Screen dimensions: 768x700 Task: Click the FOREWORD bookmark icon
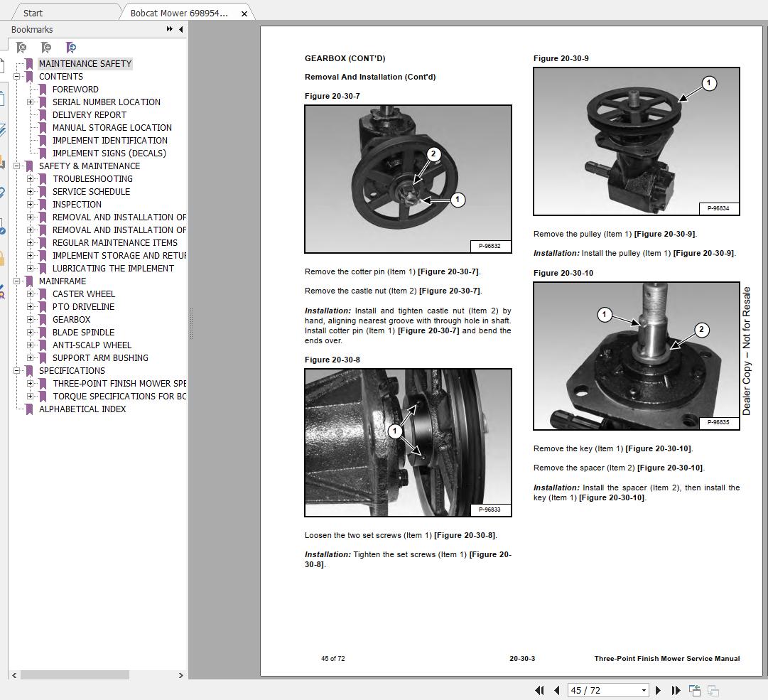43,89
